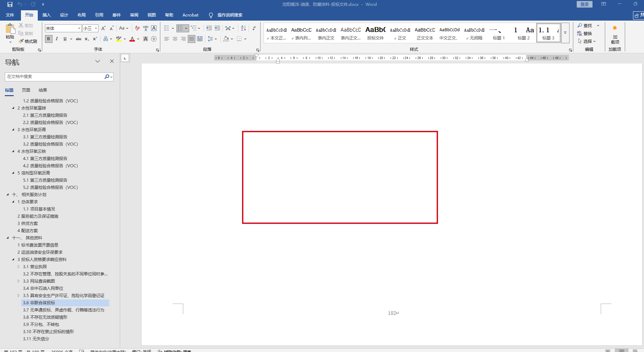
Task: Jump to heading '2 服务能力及保证措施'
Action: (x=38, y=216)
